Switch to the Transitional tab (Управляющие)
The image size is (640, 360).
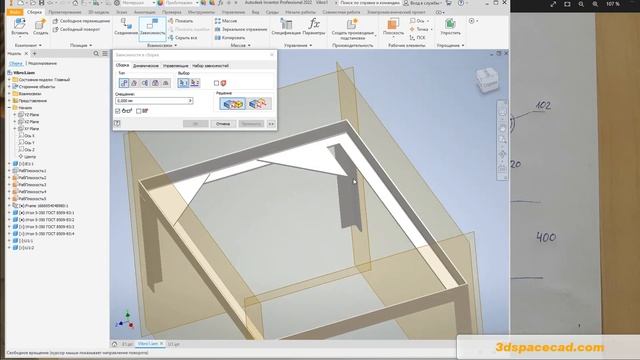click(x=176, y=66)
